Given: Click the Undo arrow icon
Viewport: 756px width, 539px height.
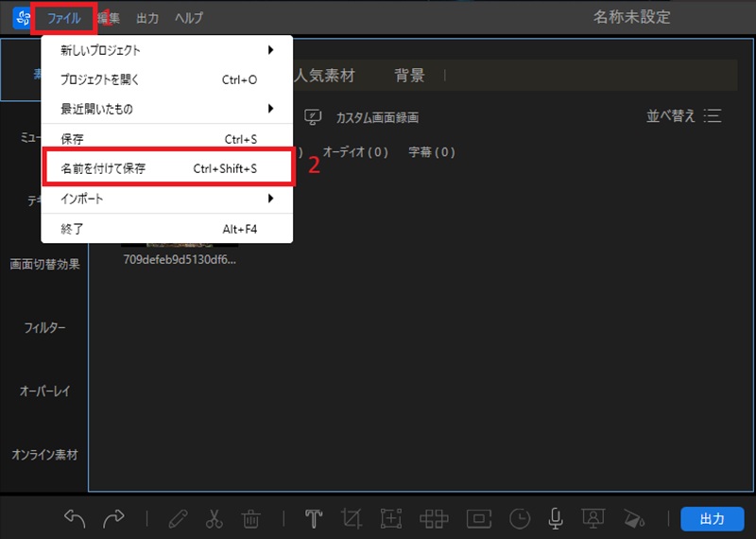Looking at the screenshot, I should pyautogui.click(x=75, y=519).
